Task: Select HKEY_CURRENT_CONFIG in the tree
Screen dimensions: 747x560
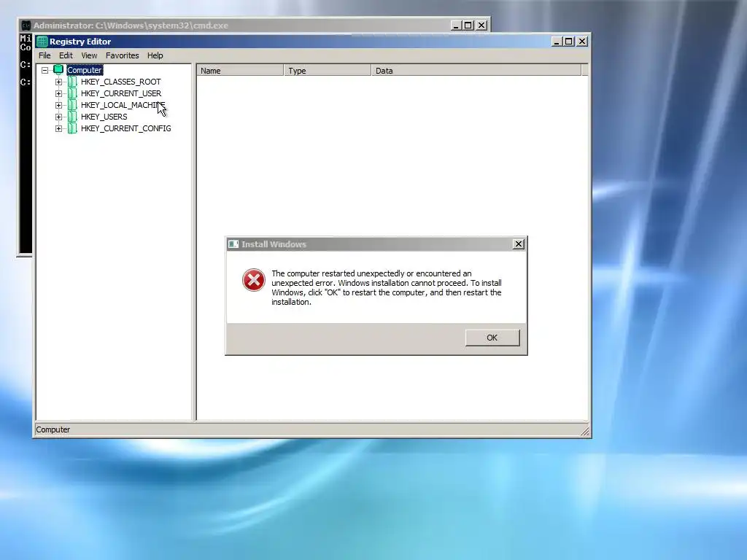Action: pos(125,128)
